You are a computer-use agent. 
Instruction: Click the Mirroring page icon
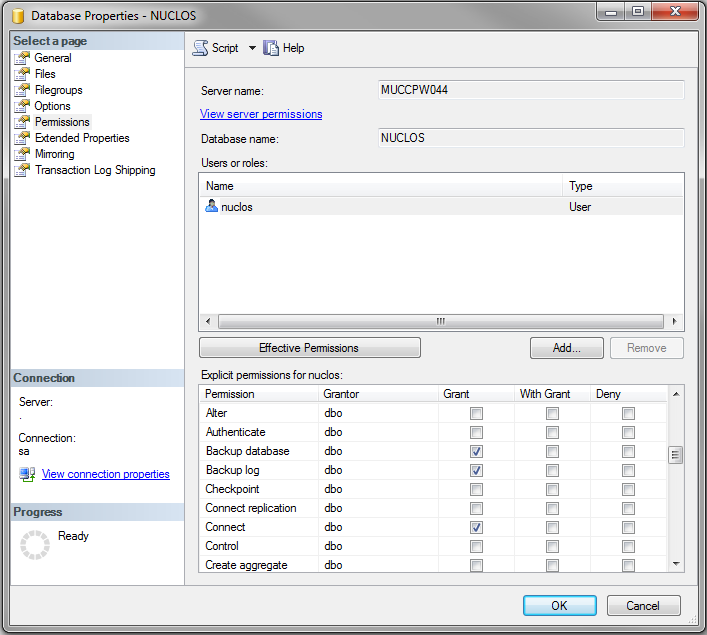[23, 154]
